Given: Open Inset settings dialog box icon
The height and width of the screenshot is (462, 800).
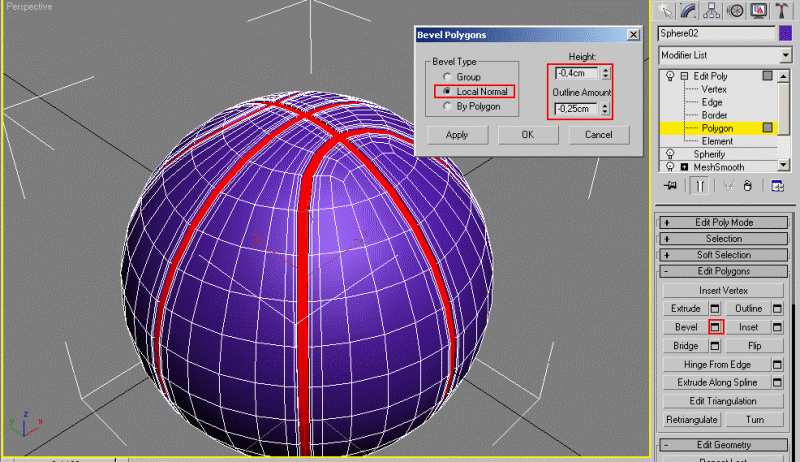Looking at the screenshot, I should tap(777, 327).
